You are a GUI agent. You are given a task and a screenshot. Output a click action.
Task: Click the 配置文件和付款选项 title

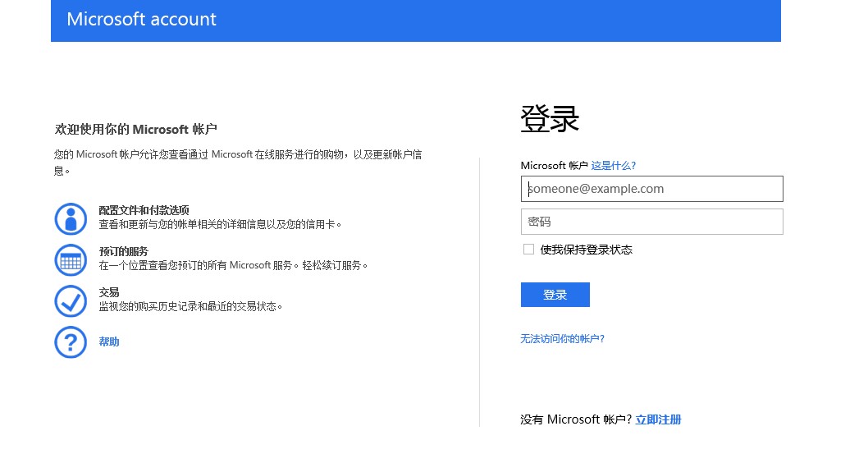pos(144,210)
